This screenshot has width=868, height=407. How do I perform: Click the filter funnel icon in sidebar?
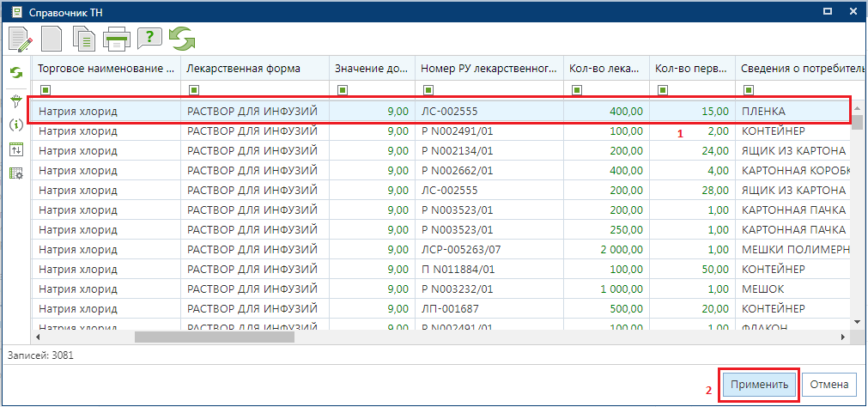tap(16, 101)
